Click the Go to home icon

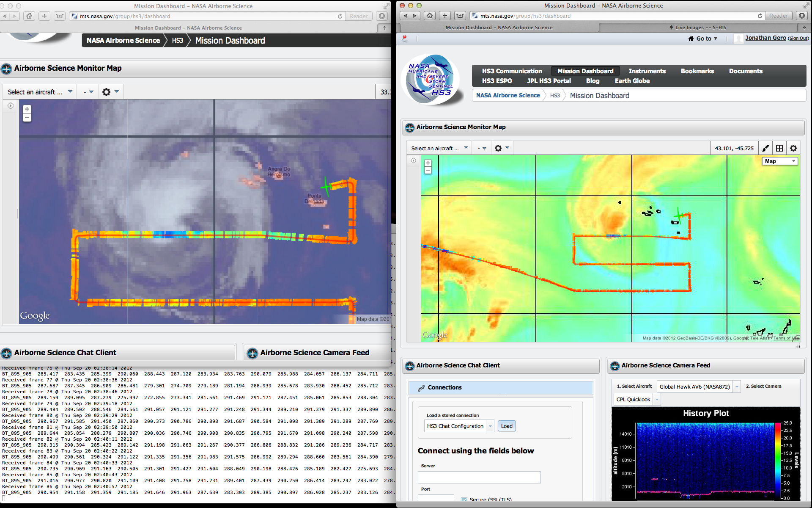pos(691,39)
